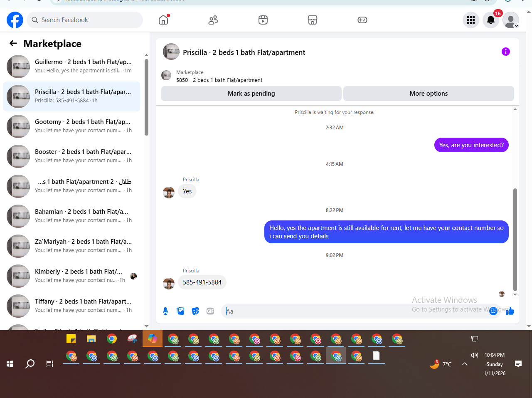This screenshot has width=532, height=398.
Task: Open the Kimberly conversation
Action: tap(71, 276)
